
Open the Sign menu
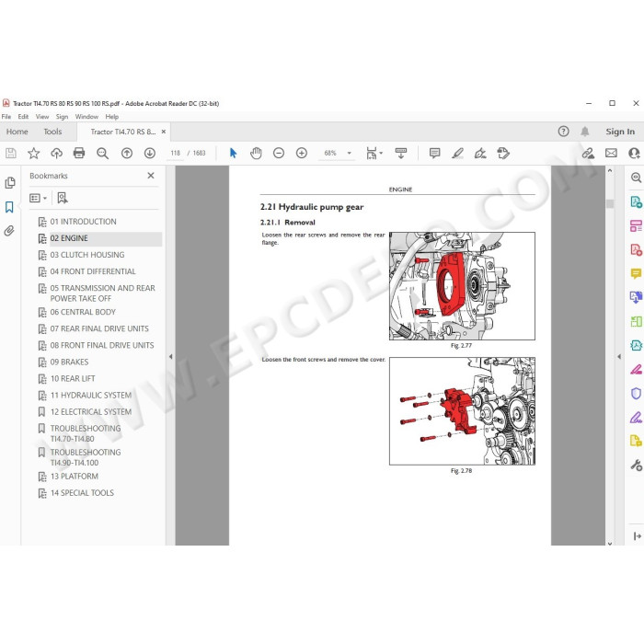[x=62, y=117]
